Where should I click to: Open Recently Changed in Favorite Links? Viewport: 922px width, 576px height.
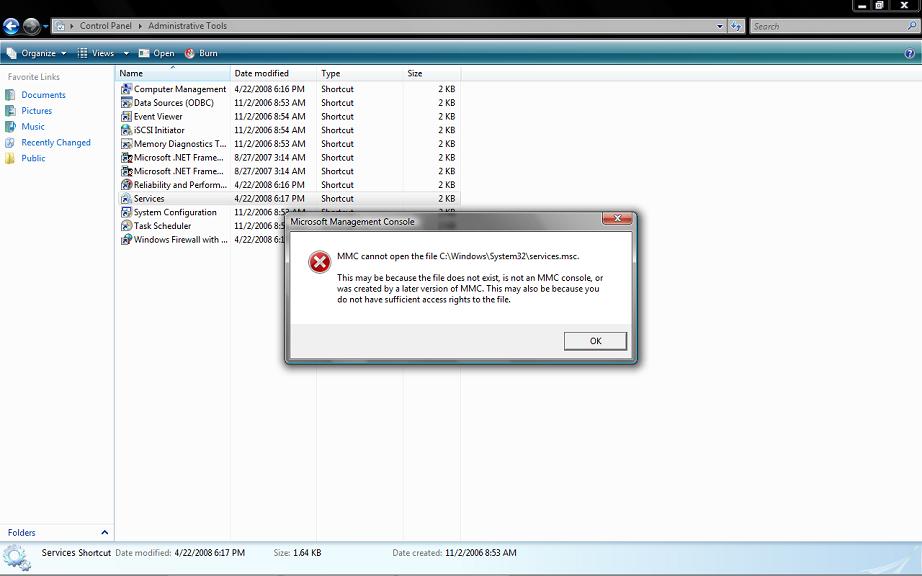[x=56, y=142]
